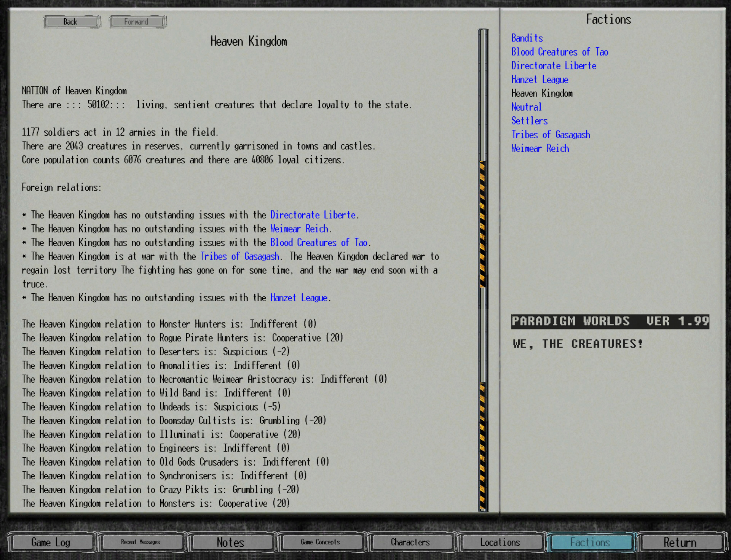Click the relation to Deserters line

click(x=156, y=352)
